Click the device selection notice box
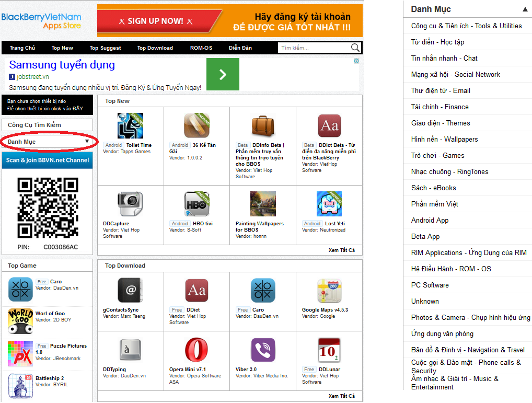Image resolution: width=532 pixels, height=403 pixels. point(47,105)
